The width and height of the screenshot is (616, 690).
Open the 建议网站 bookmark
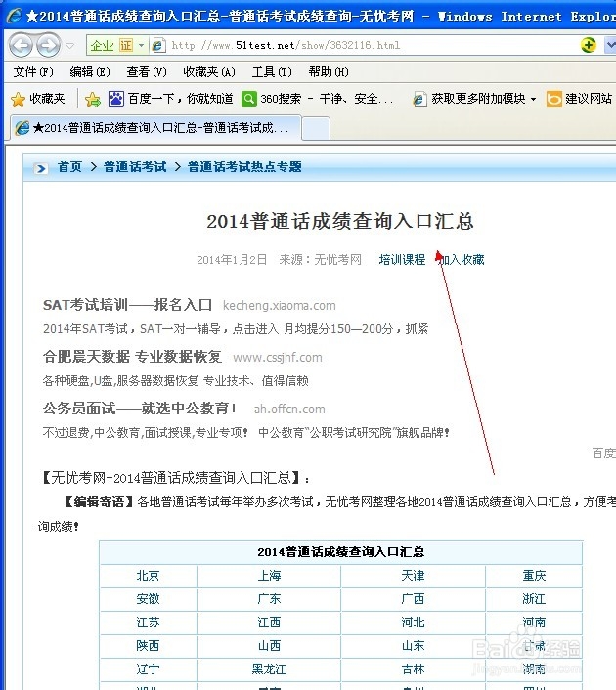pos(580,99)
